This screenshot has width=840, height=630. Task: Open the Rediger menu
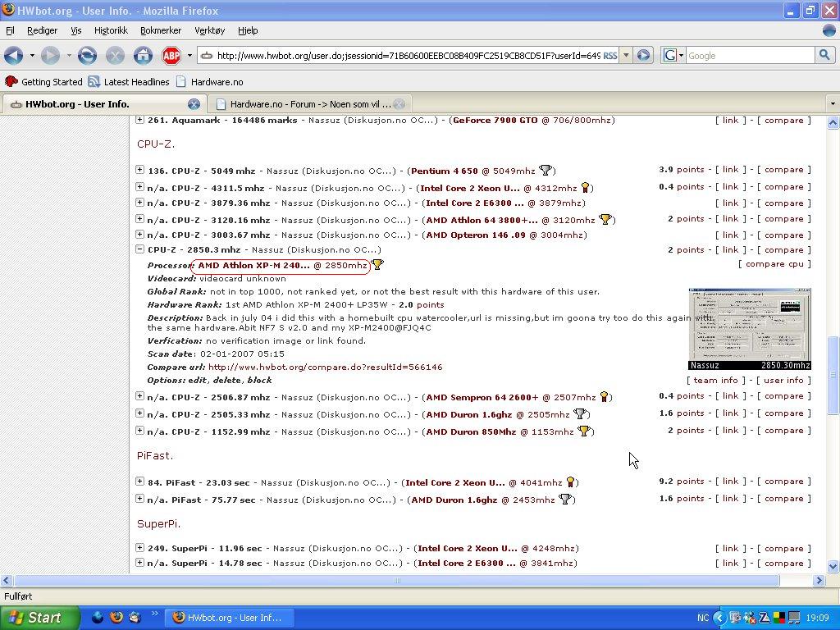pos(43,30)
